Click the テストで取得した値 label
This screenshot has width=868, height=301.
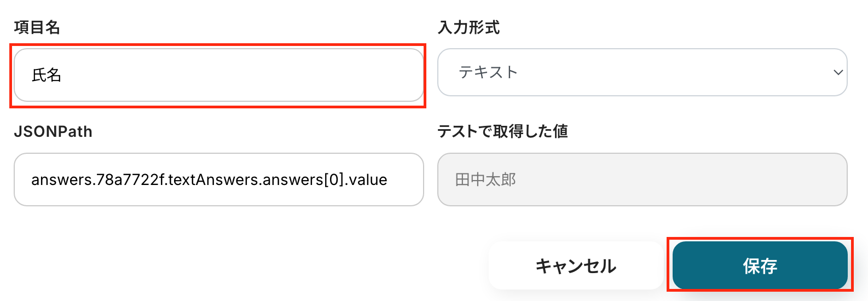click(x=502, y=132)
